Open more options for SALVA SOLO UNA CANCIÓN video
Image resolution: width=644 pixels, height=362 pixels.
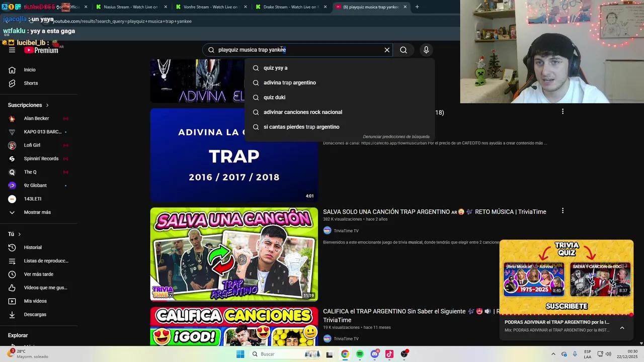click(x=562, y=211)
